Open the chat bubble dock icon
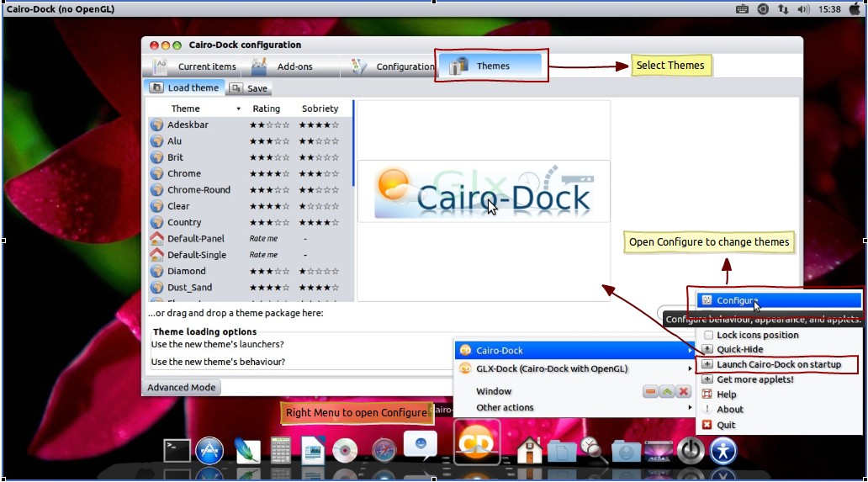The height and width of the screenshot is (482, 868). [x=421, y=445]
